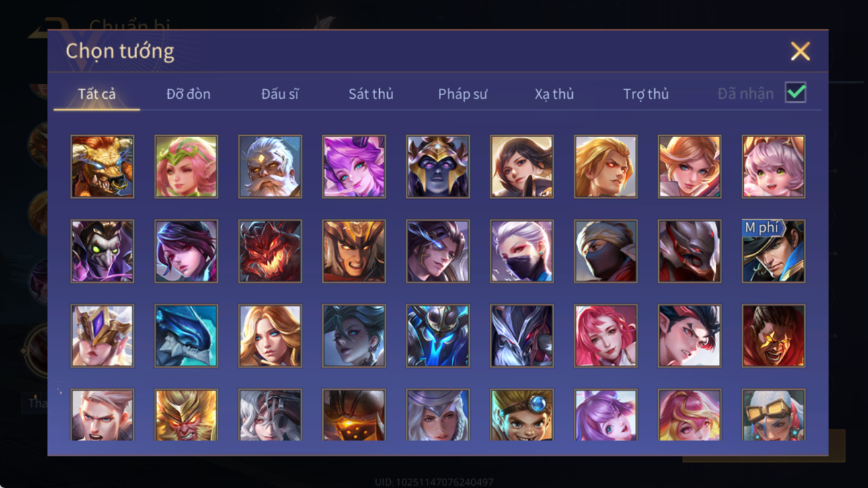
Task: Toggle the "Đã nhận" checkbox
Action: [795, 93]
